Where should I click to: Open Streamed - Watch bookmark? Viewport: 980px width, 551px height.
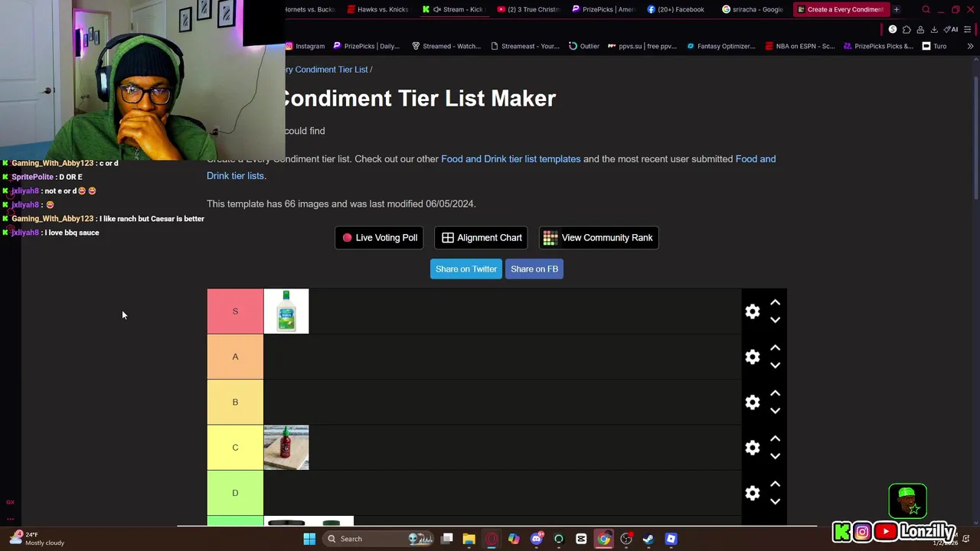coord(446,46)
